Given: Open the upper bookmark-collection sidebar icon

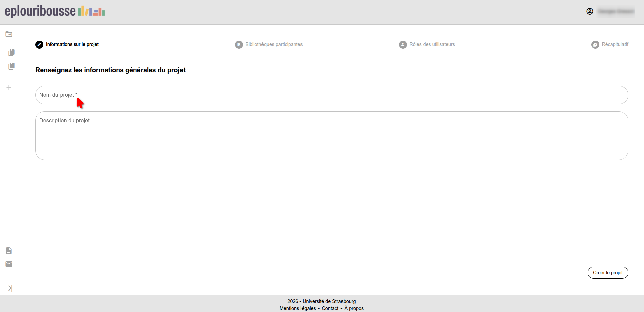Looking at the screenshot, I should click(11, 53).
